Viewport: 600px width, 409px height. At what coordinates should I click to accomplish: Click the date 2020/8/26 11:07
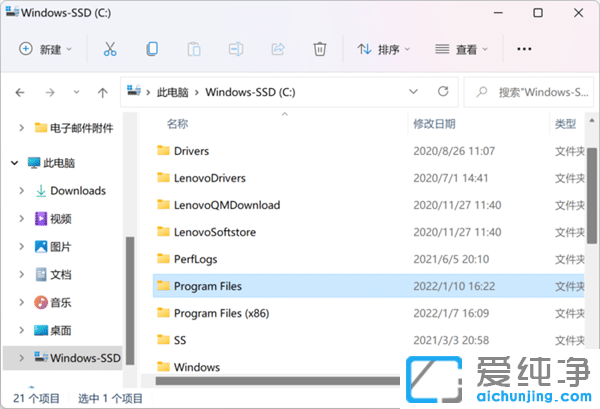click(x=454, y=151)
